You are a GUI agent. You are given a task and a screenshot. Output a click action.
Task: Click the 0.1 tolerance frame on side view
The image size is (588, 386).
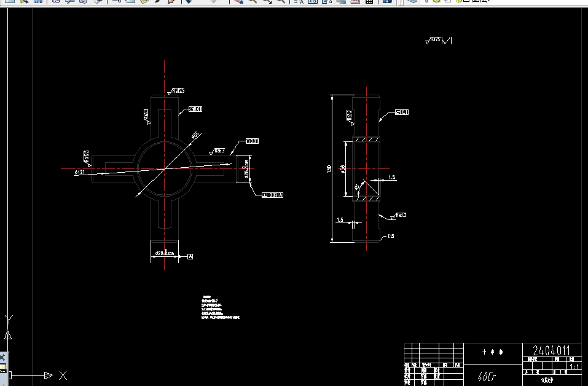(402, 112)
